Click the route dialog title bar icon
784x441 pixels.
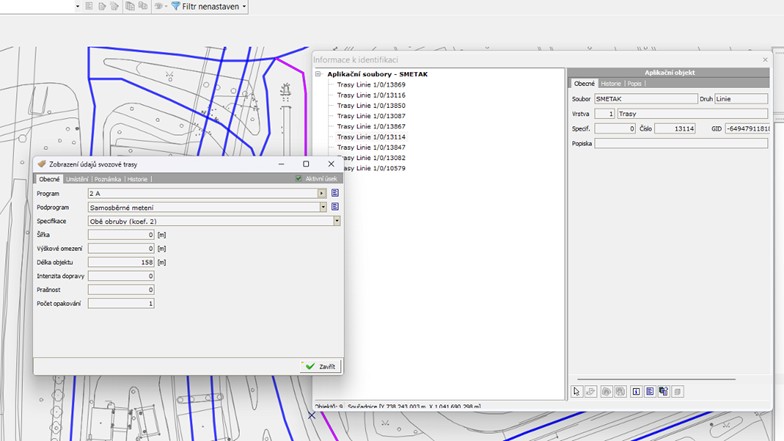click(42, 164)
